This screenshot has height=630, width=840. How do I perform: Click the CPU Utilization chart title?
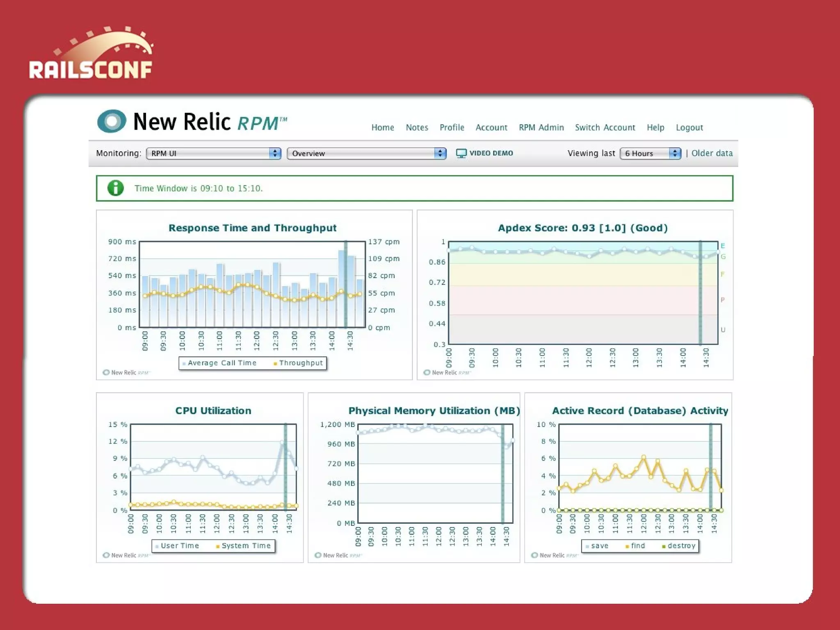[x=213, y=411]
